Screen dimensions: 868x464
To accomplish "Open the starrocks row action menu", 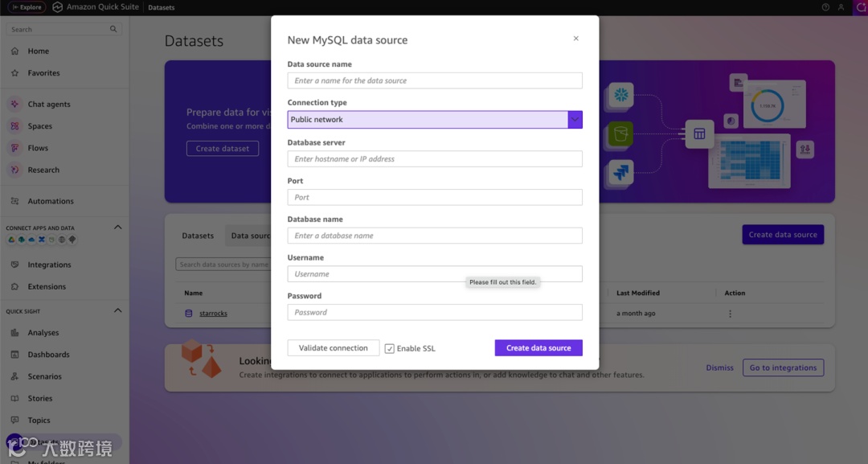I will (730, 314).
